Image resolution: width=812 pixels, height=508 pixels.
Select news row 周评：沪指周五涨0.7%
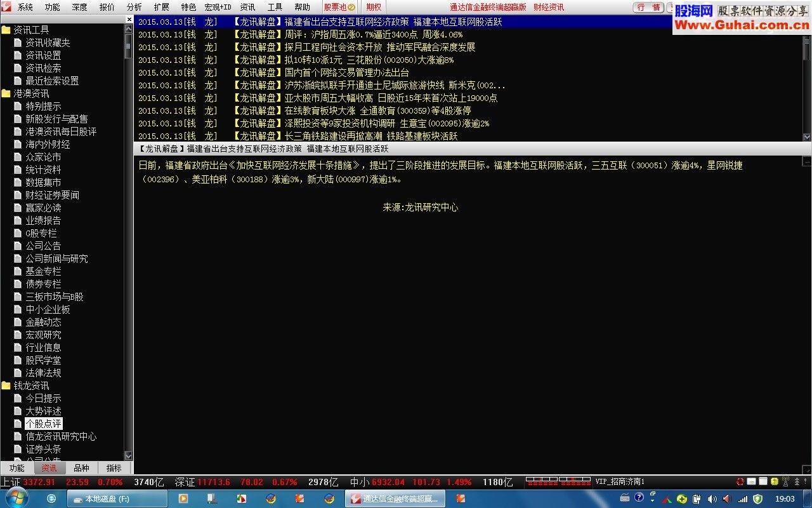pos(468,34)
